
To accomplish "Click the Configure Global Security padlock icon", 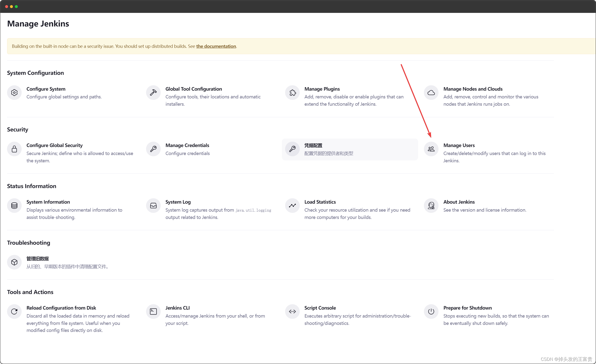I will point(14,149).
